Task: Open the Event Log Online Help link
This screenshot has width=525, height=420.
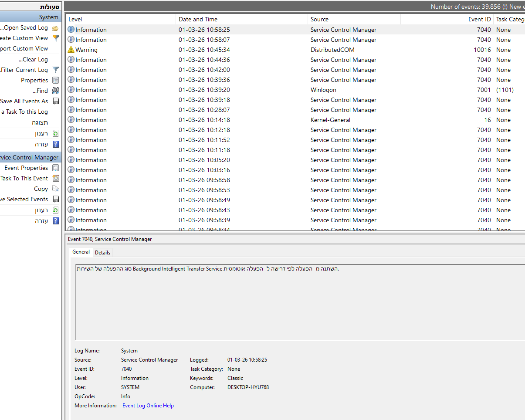Action: [x=148, y=405]
